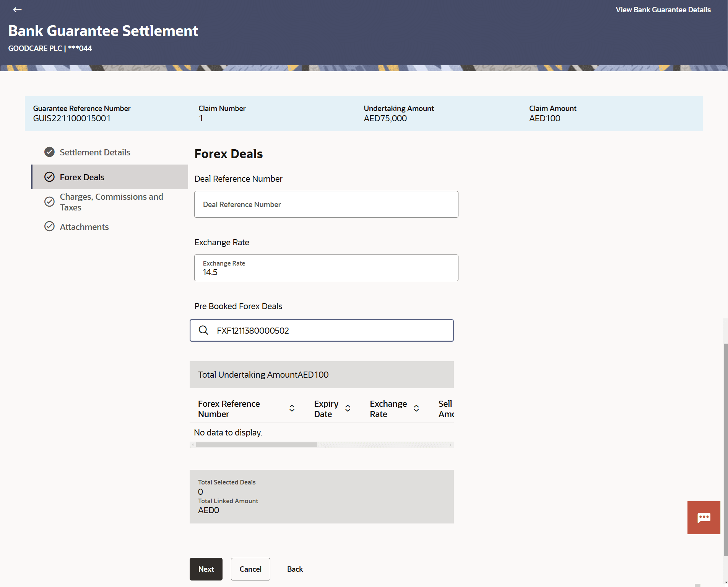This screenshot has width=728, height=587.
Task: Click the Settlement Details checkmark icon
Action: tap(49, 152)
